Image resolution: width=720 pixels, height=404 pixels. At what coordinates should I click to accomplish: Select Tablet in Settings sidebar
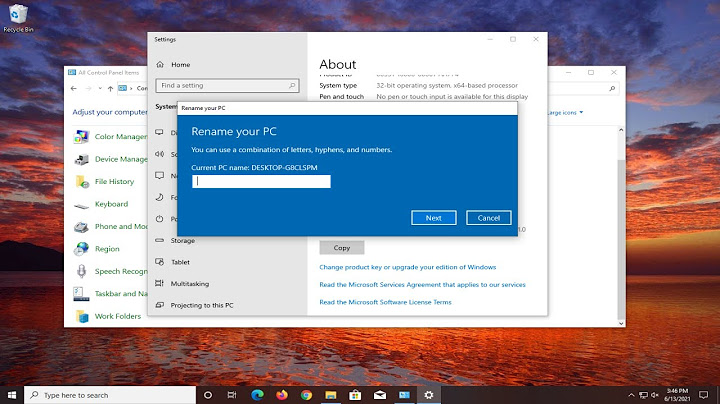coord(180,262)
